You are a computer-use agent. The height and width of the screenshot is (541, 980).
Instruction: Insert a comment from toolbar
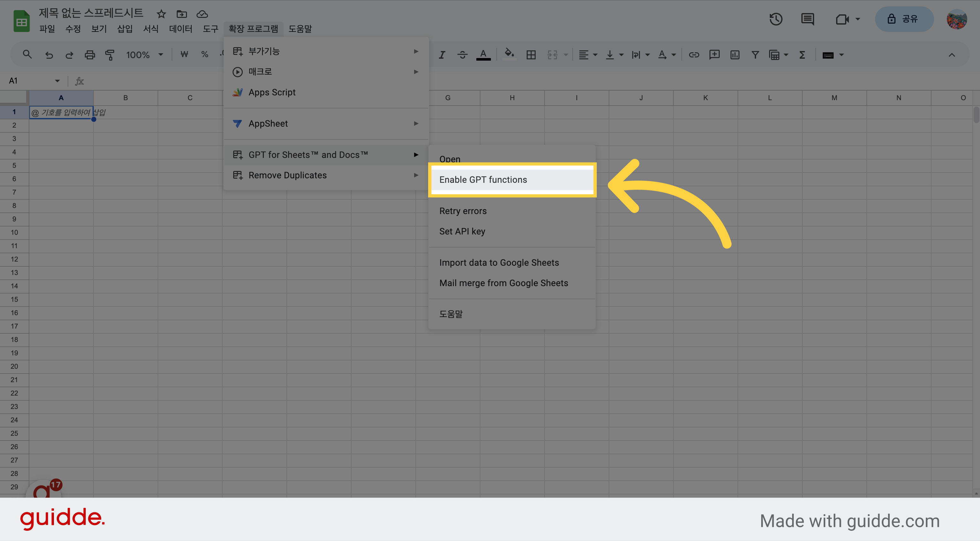[715, 55]
